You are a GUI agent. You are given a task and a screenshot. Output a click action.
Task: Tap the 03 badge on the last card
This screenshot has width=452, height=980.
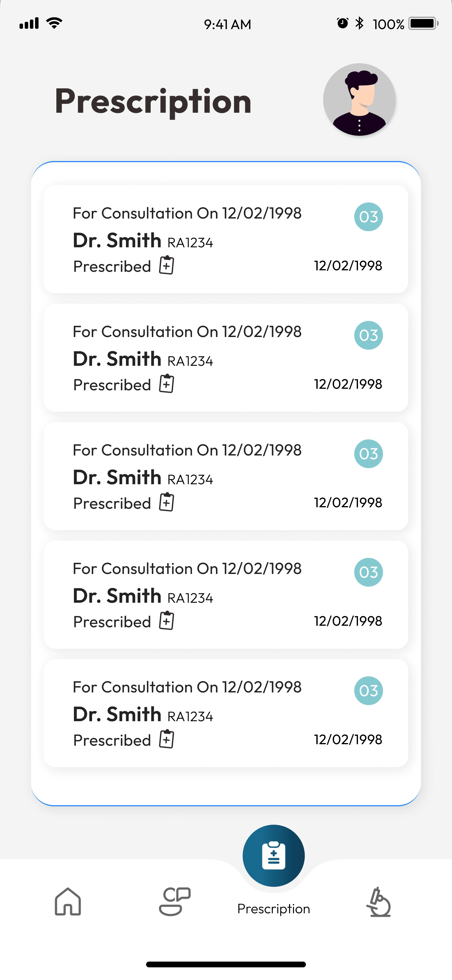coord(368,691)
